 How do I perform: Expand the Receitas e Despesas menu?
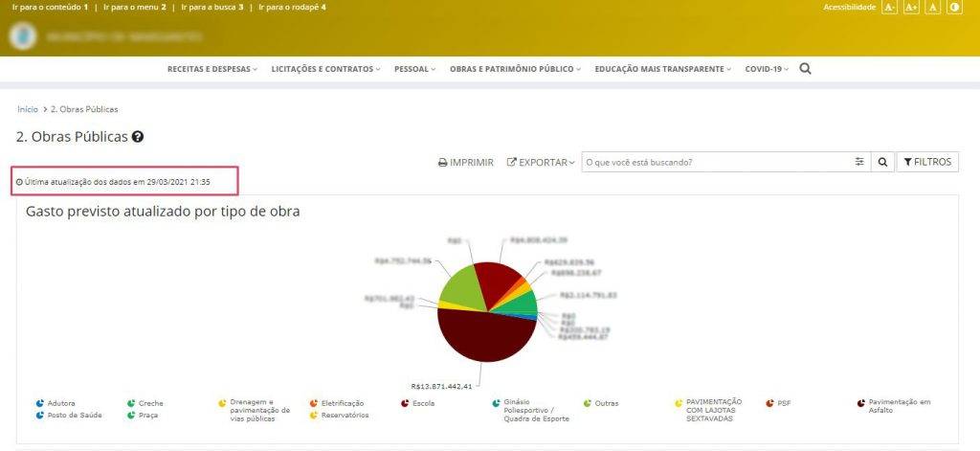pos(212,70)
